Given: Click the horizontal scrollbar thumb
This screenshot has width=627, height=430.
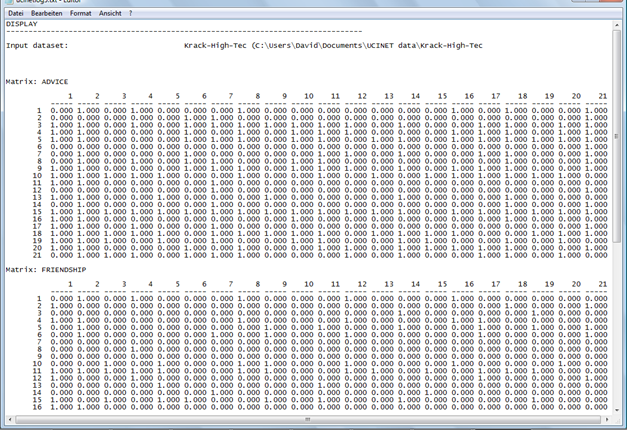Looking at the screenshot, I should (308, 419).
